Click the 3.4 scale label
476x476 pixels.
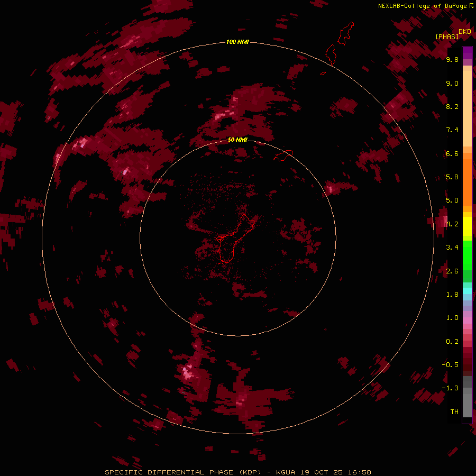(x=452, y=248)
